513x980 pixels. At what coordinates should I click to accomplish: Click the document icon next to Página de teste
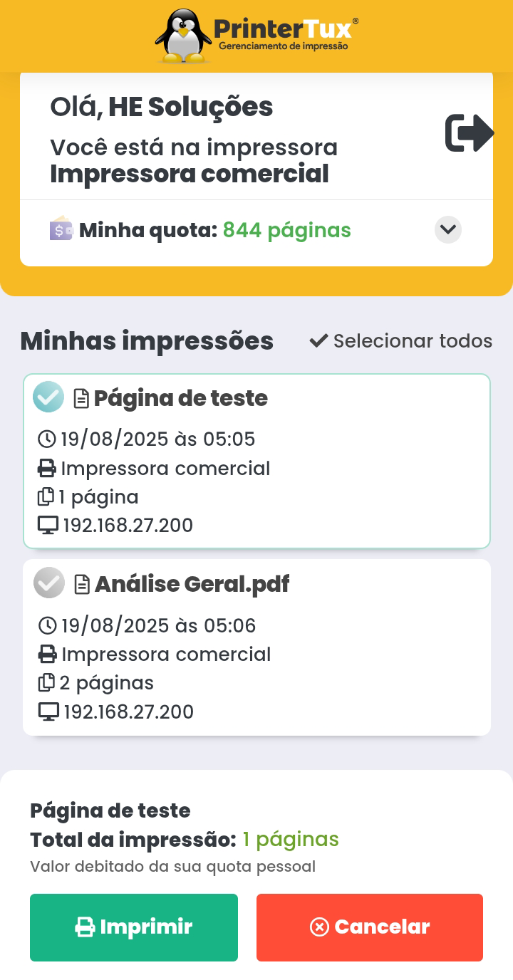pos(82,398)
